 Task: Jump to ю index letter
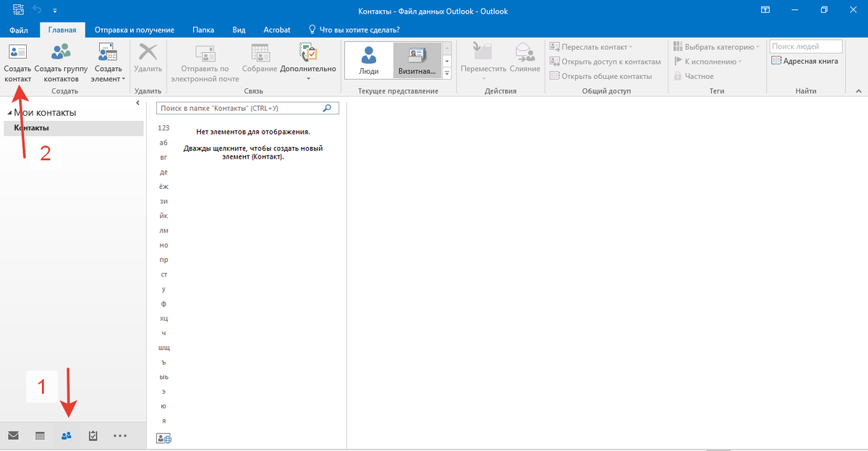(x=163, y=406)
